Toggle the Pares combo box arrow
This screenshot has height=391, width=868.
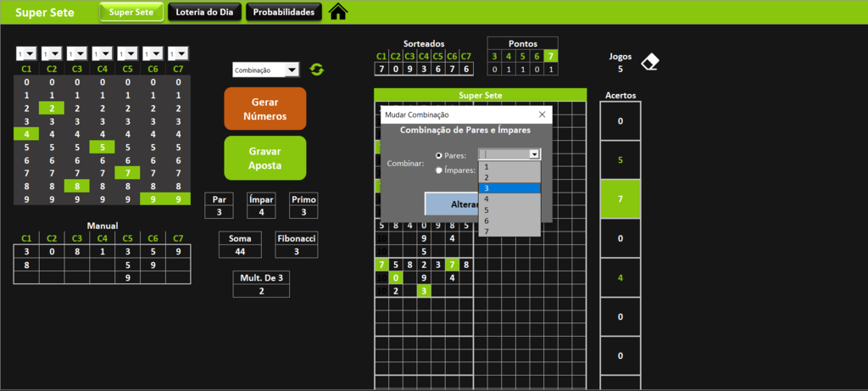(x=534, y=154)
